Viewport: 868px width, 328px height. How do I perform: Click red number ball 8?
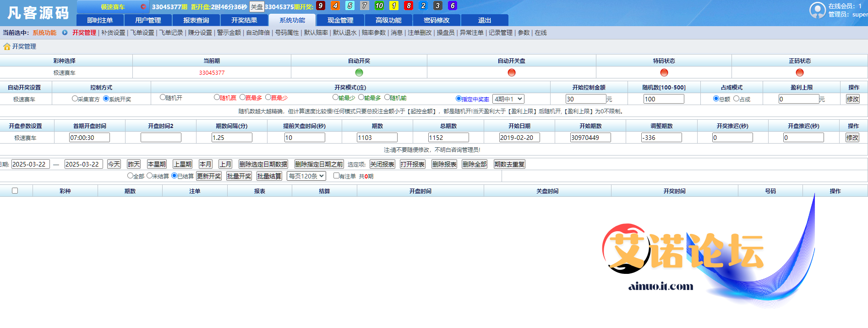click(409, 6)
